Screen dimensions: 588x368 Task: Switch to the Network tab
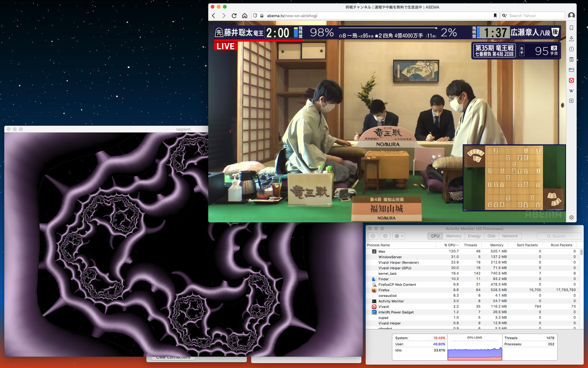pyautogui.click(x=510, y=236)
